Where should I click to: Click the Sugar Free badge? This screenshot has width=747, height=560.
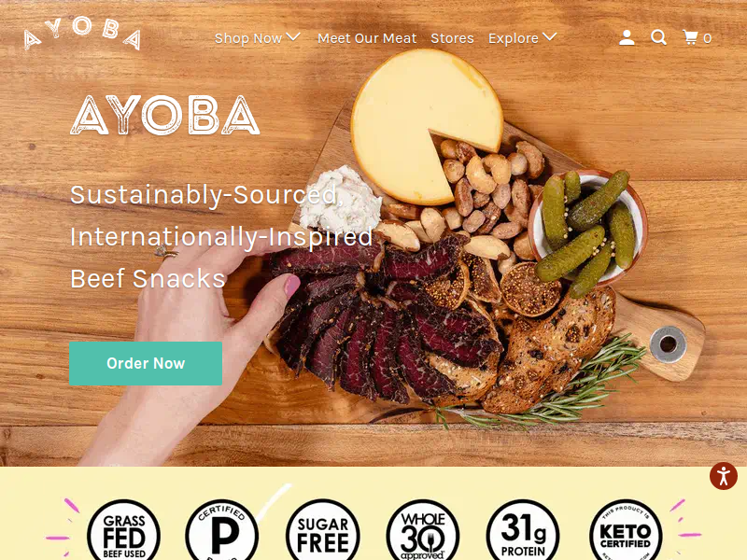pos(322,532)
